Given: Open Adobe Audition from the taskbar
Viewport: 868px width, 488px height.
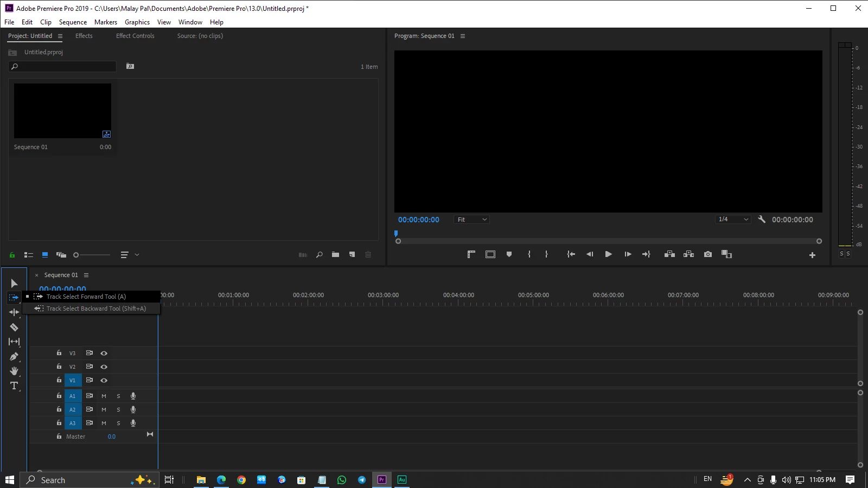Looking at the screenshot, I should pos(402,480).
